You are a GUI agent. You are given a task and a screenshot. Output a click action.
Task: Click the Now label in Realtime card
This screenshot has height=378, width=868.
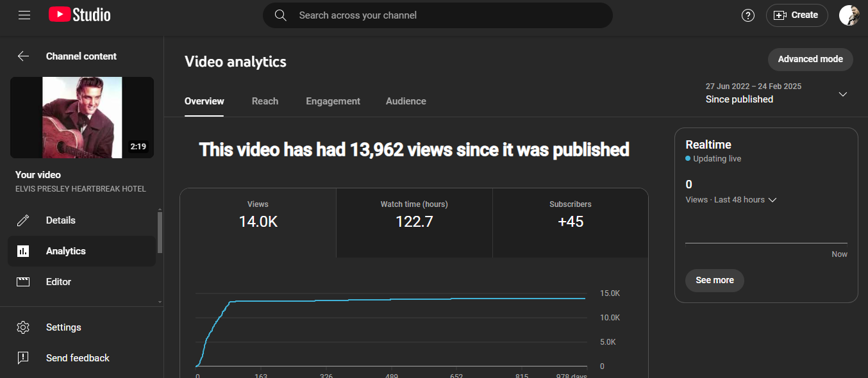tap(839, 254)
